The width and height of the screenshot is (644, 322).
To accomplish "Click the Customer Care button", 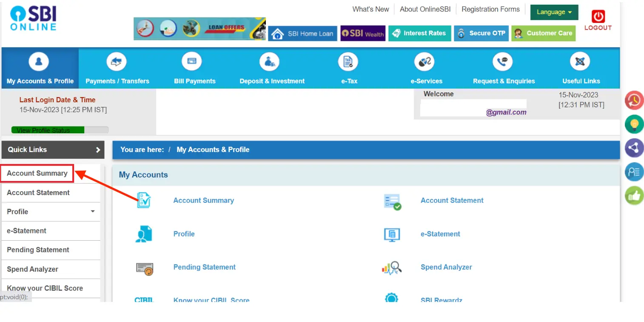I will pyautogui.click(x=544, y=33).
